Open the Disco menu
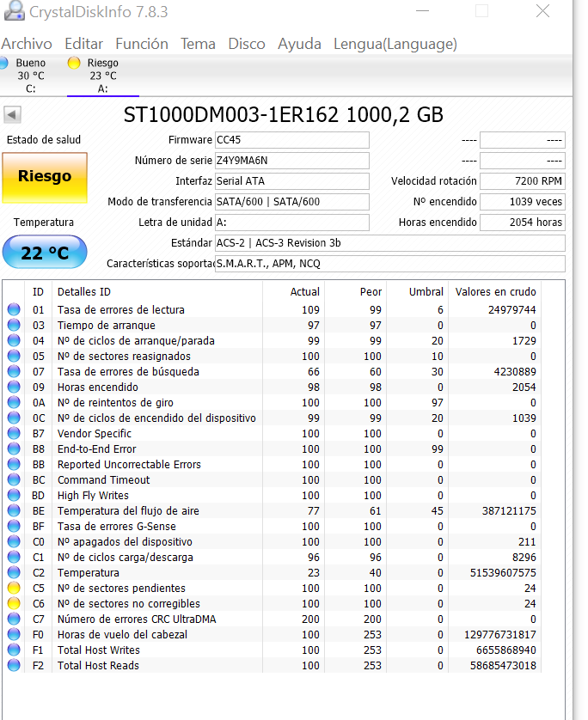 (247, 44)
